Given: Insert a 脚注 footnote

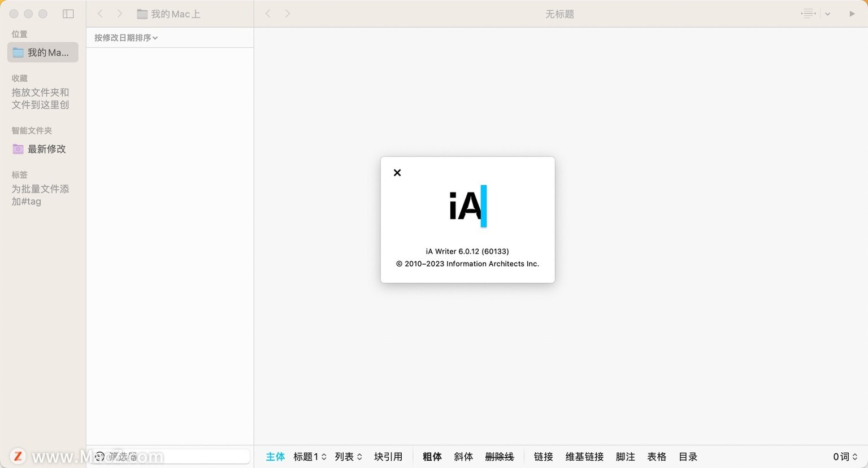Looking at the screenshot, I should pyautogui.click(x=626, y=457).
